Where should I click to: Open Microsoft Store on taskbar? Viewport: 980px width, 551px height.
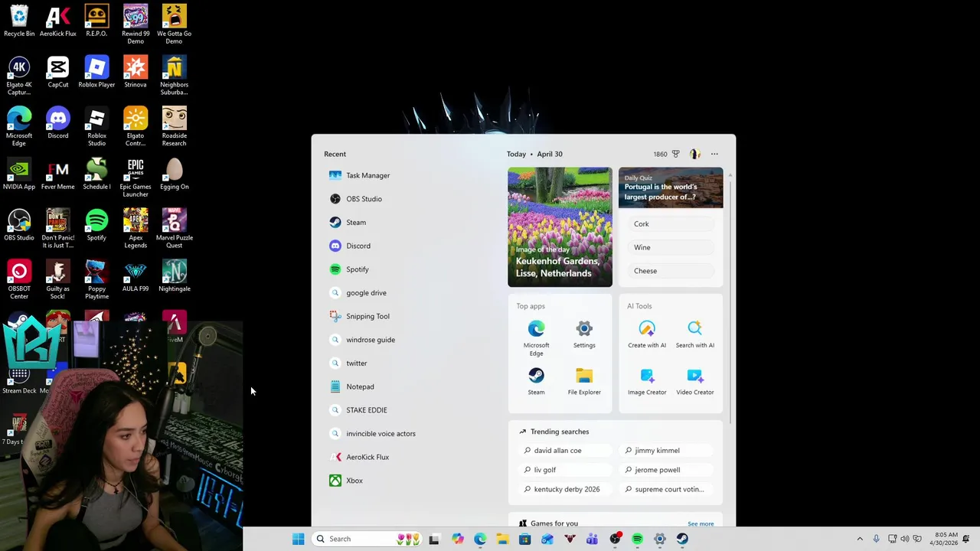coord(524,539)
